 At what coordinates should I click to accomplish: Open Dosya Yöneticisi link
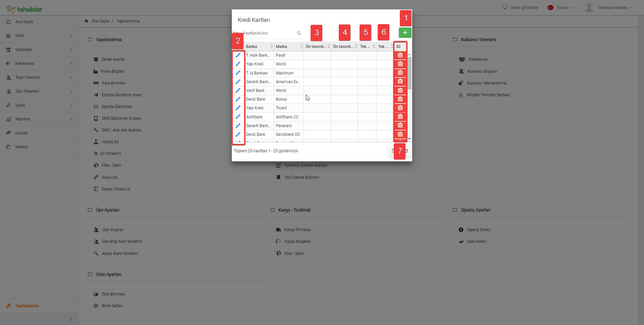tap(116, 189)
